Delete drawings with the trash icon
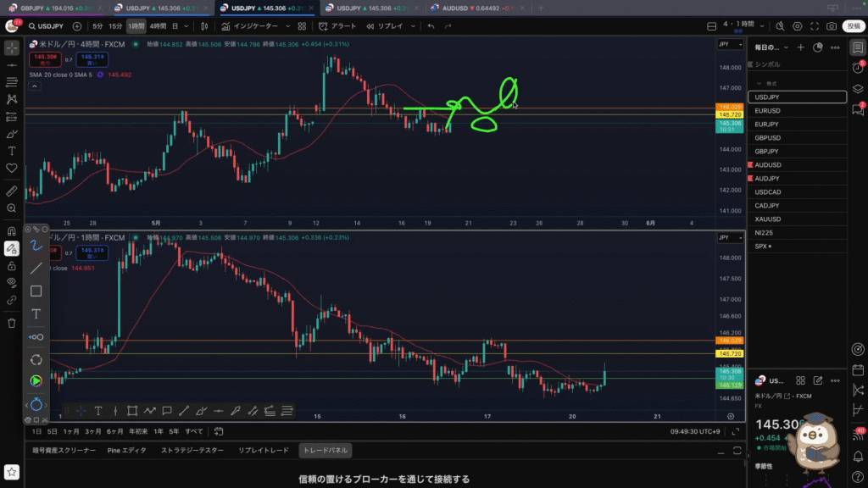Viewport: 868px width, 488px height. [12, 323]
